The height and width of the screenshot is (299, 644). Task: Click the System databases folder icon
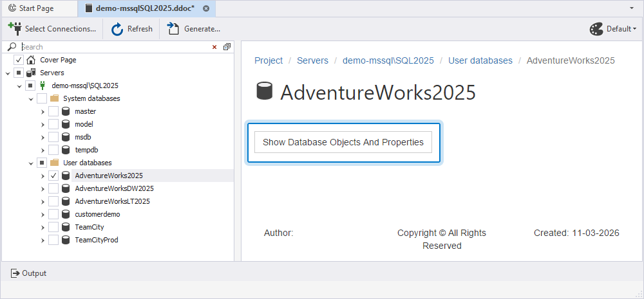(x=54, y=99)
